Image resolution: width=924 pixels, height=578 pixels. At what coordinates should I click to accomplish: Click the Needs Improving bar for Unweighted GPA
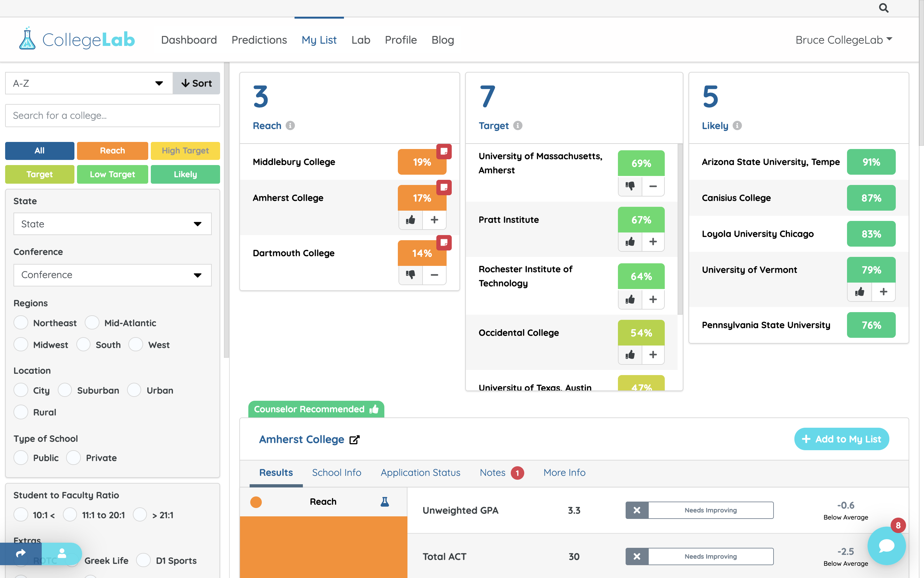click(x=699, y=510)
